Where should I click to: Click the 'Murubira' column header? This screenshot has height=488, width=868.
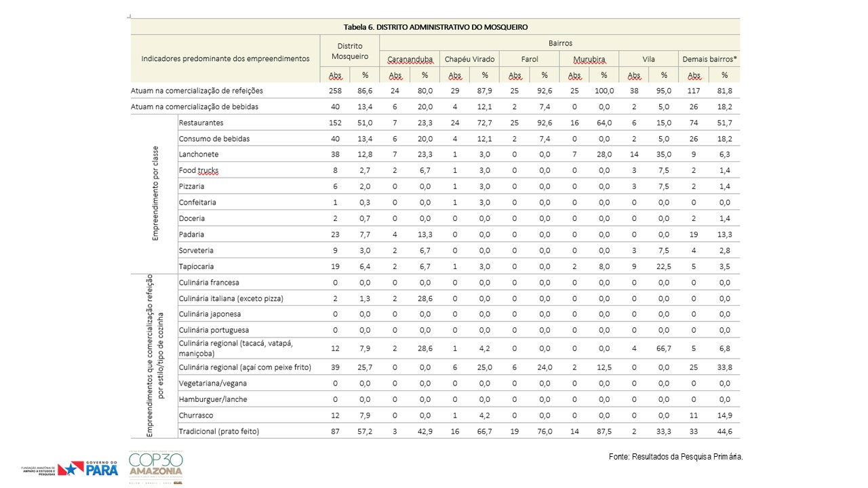point(589,59)
